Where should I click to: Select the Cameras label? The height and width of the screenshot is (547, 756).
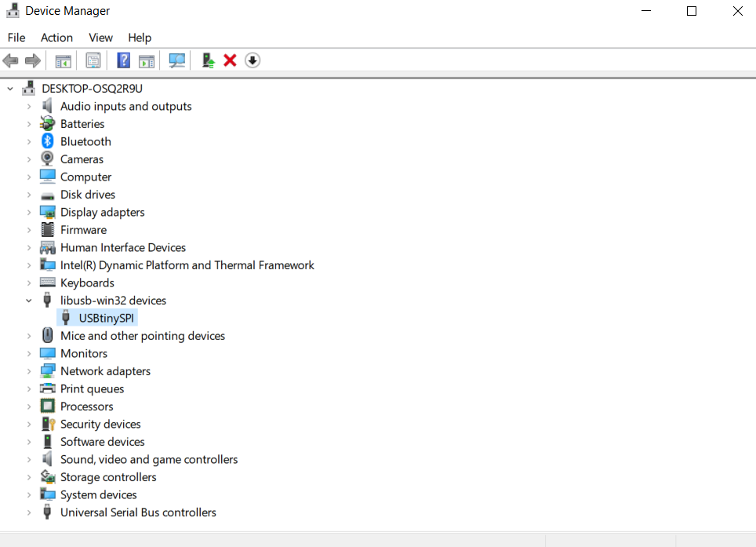[82, 159]
